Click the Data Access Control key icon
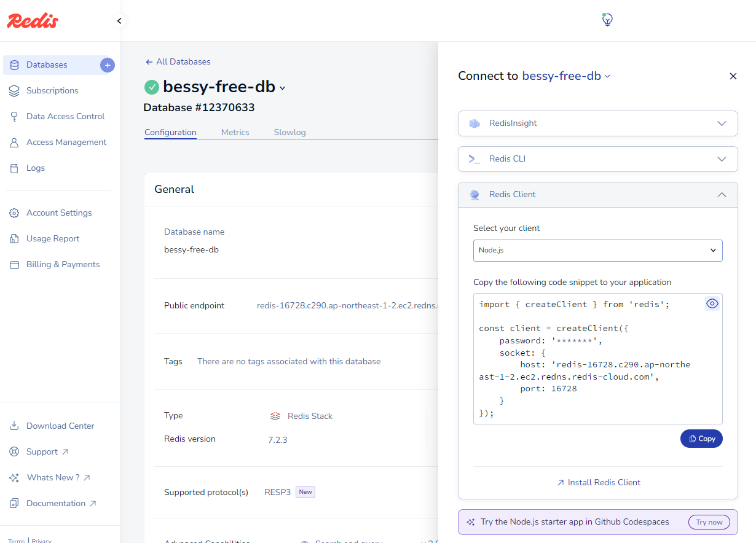This screenshot has height=543, width=756. pyautogui.click(x=14, y=116)
